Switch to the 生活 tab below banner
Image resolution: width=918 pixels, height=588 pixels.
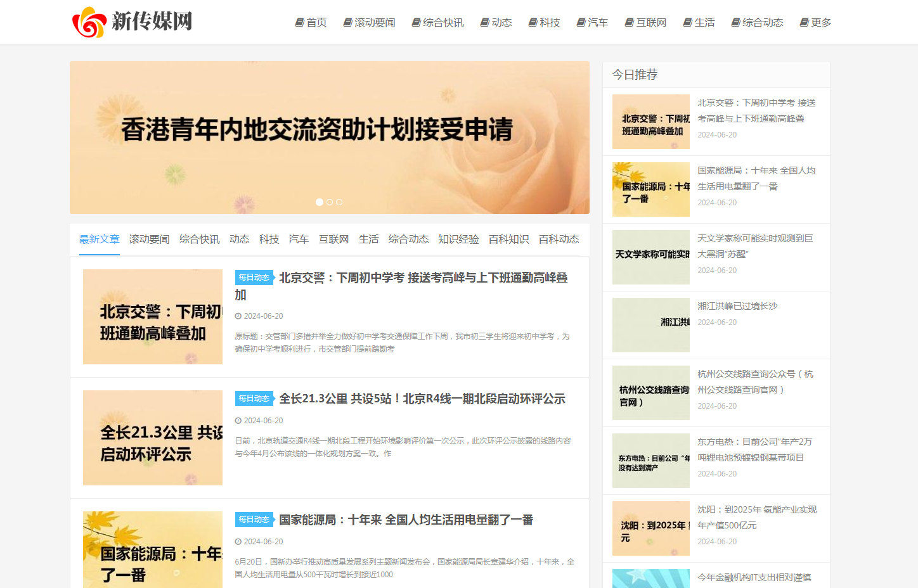pos(369,239)
